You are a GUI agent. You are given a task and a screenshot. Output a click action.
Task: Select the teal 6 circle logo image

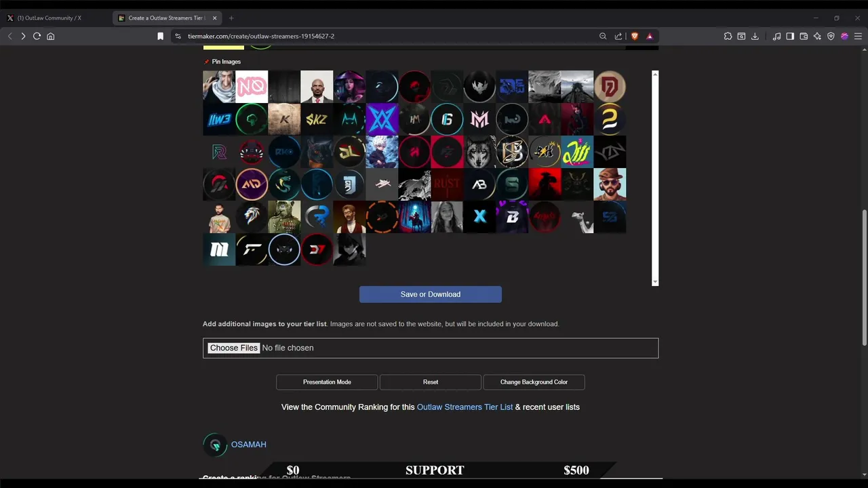tap(447, 119)
